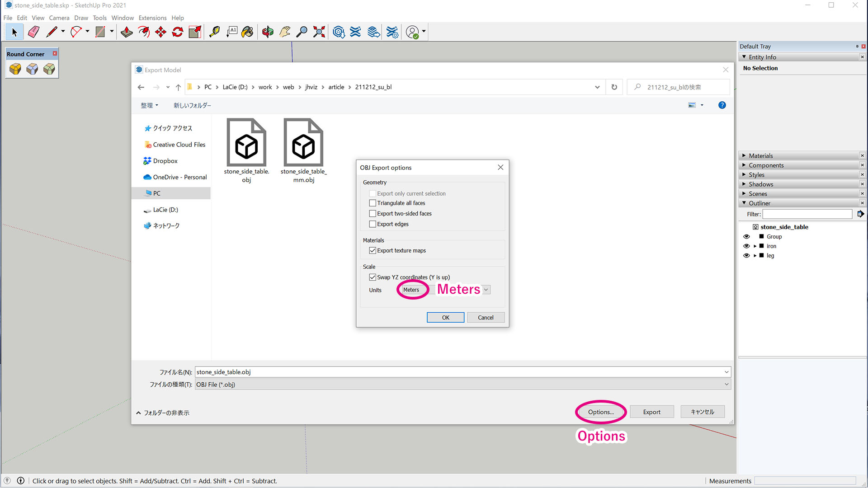The height and width of the screenshot is (488, 868).
Task: Click Send to LayOut icon
Action: coord(373,32)
